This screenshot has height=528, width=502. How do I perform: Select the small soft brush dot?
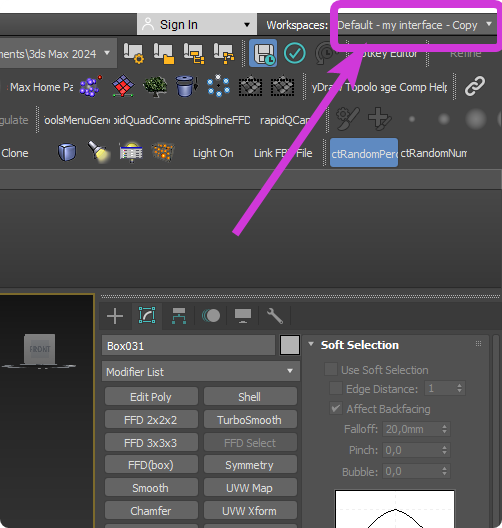(412, 119)
